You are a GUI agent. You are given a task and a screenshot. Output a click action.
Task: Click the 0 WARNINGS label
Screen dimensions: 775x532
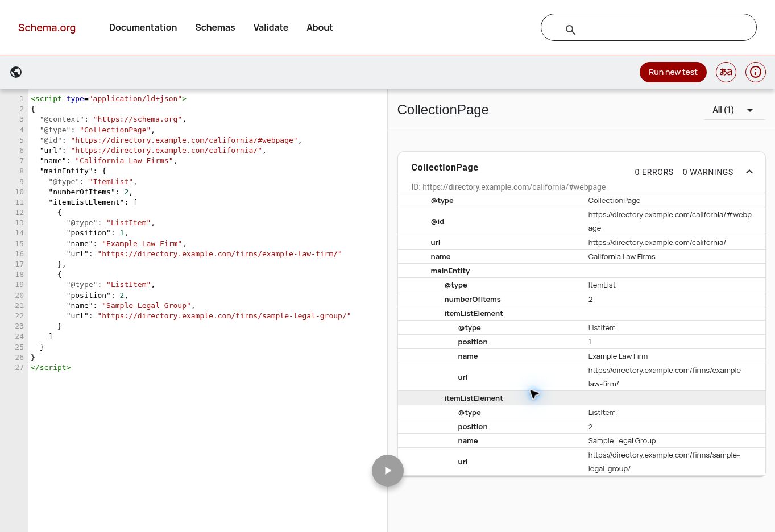[708, 172]
